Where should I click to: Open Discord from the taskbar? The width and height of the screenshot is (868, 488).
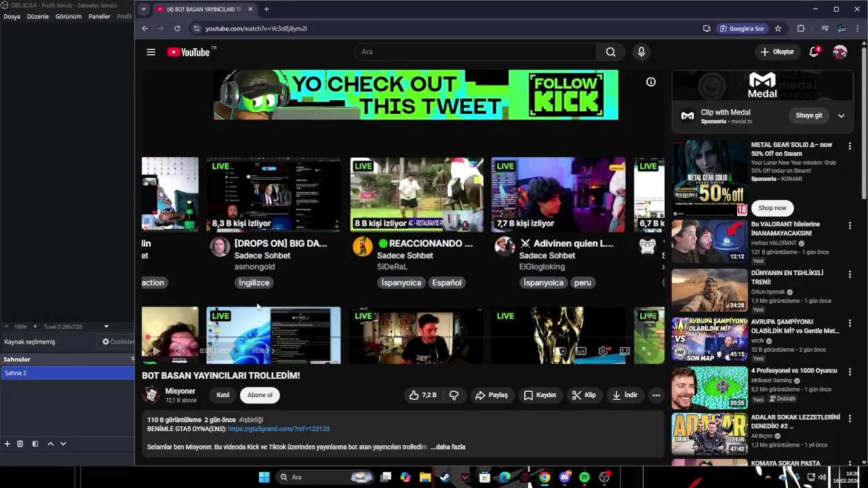click(565, 477)
